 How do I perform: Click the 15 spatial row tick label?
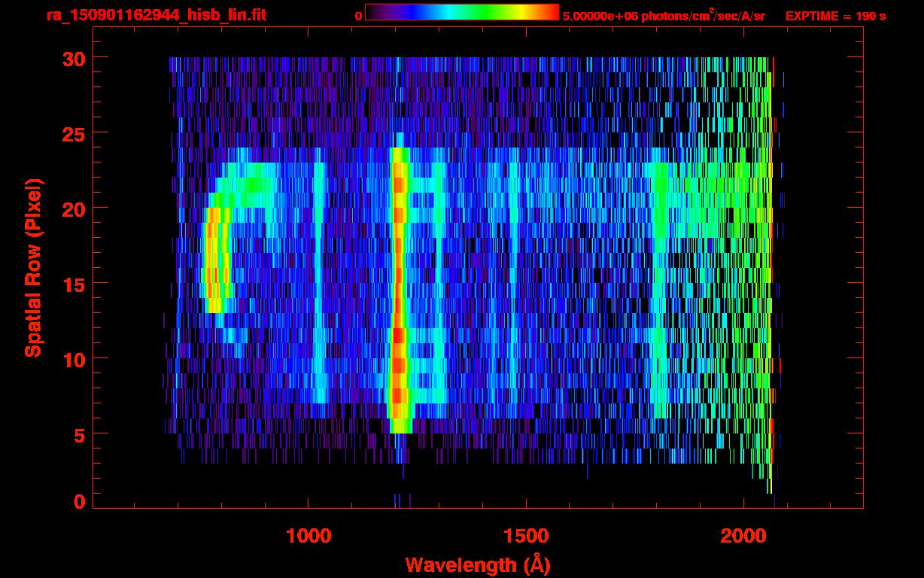click(74, 284)
